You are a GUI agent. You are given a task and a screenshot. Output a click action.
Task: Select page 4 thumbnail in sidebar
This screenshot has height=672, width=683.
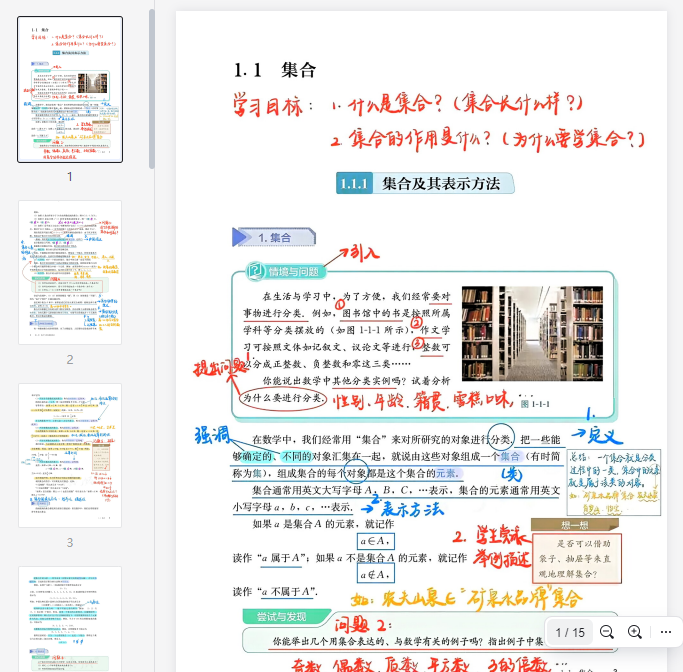coord(70,619)
